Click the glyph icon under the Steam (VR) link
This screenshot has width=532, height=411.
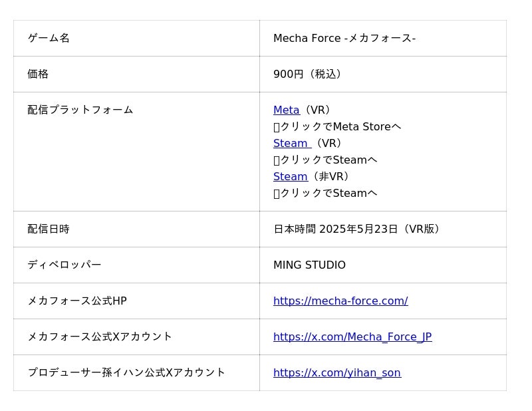click(277, 160)
